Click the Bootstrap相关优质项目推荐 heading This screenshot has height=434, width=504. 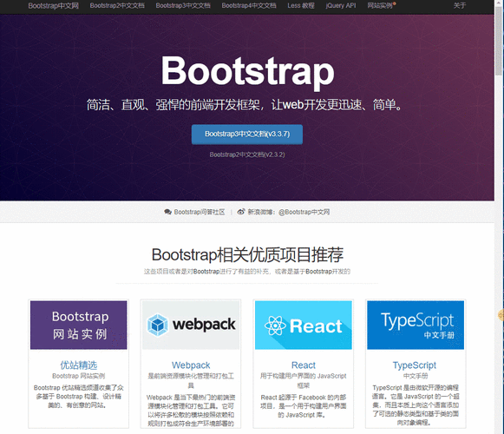tap(247, 255)
